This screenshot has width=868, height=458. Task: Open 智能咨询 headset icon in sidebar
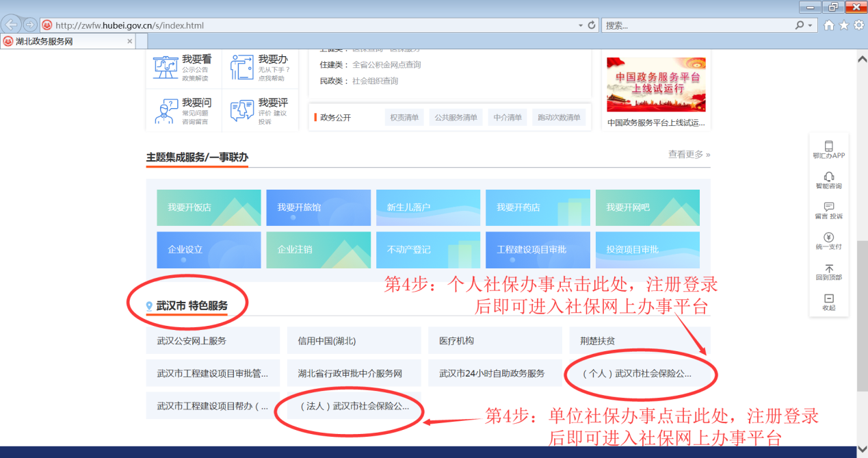click(x=828, y=177)
